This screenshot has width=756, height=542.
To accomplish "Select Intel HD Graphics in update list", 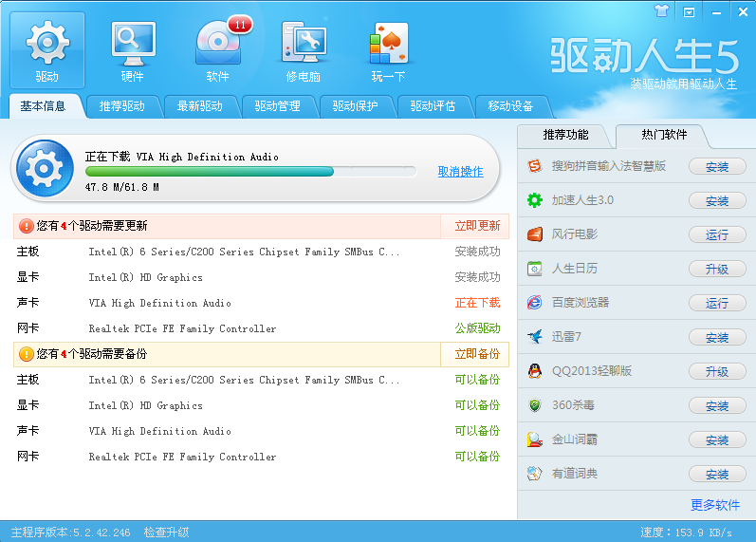I will pyautogui.click(x=261, y=277).
